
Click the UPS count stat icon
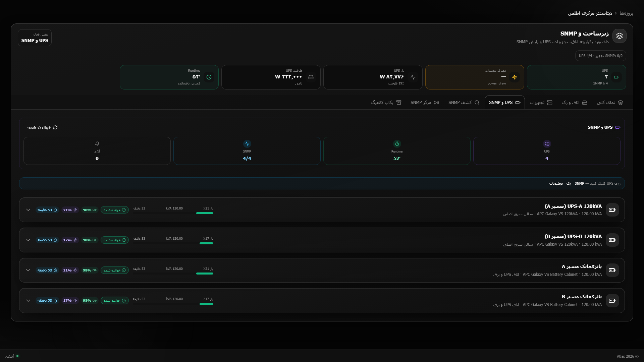547,144
